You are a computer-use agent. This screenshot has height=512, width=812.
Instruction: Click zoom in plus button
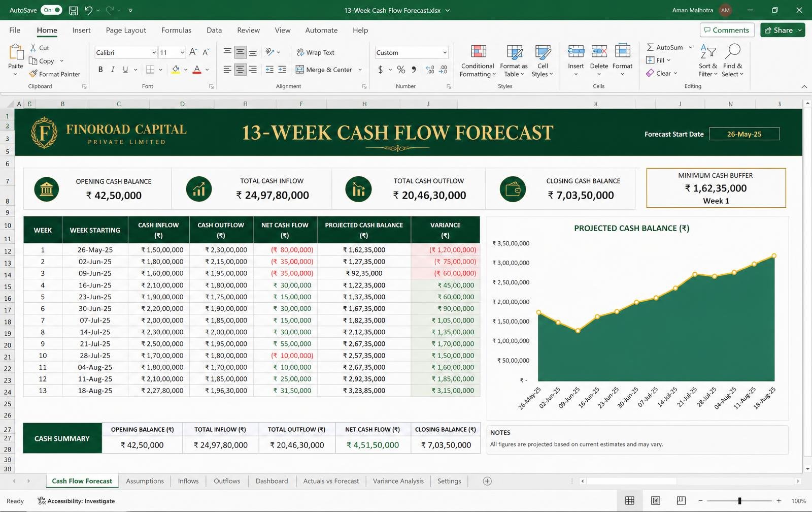coord(779,501)
